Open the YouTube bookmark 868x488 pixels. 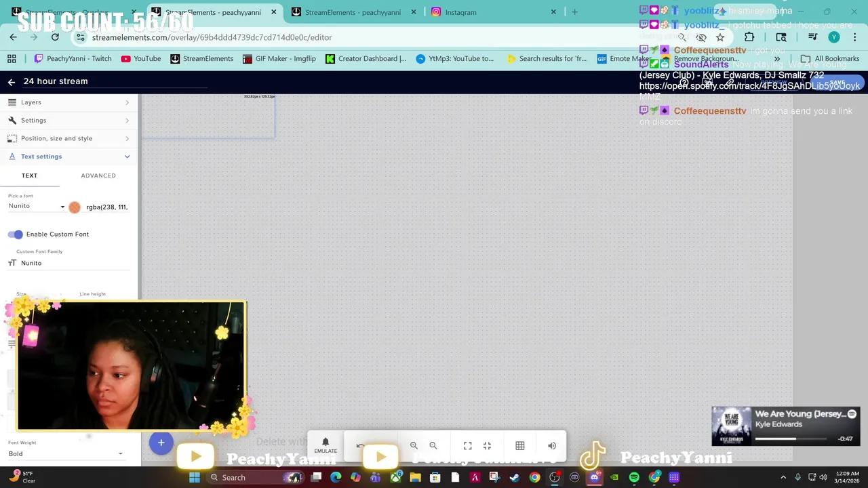click(x=141, y=59)
